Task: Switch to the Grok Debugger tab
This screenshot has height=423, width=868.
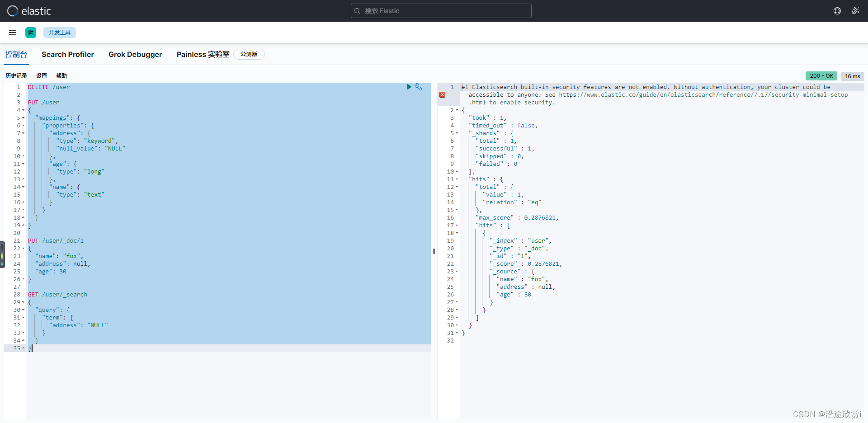Action: coord(135,54)
